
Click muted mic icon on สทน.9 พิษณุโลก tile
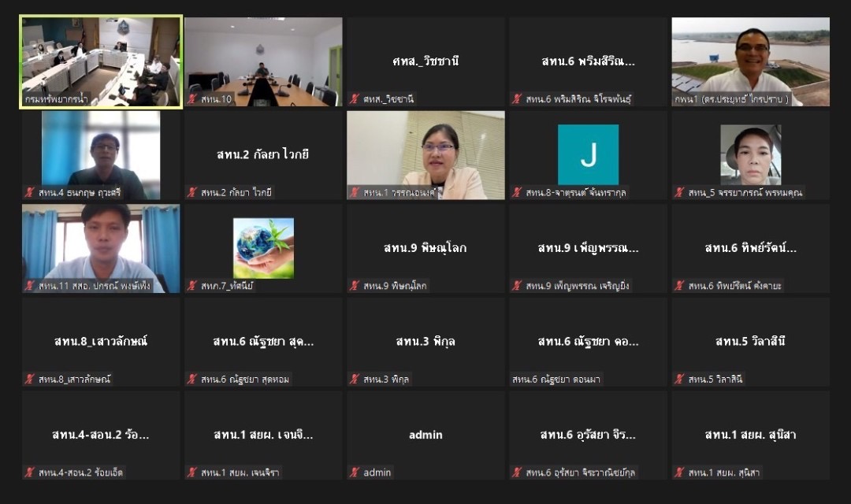tap(355, 286)
